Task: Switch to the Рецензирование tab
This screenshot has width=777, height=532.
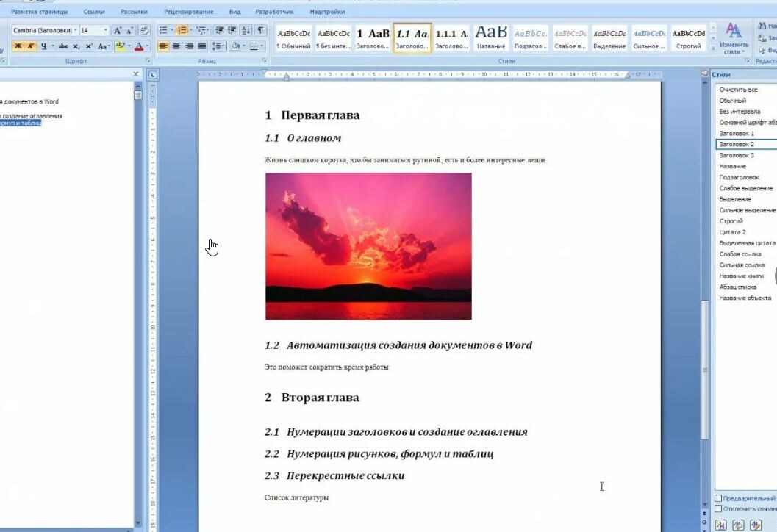Action: point(189,12)
